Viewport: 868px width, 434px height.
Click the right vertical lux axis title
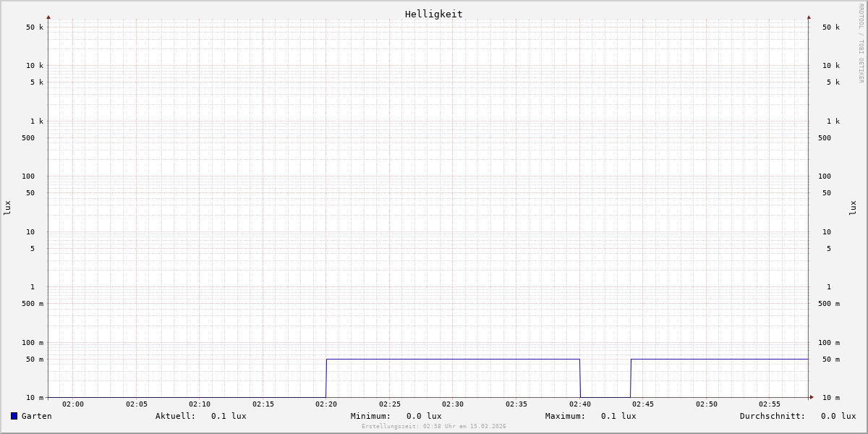pyautogui.click(x=853, y=208)
